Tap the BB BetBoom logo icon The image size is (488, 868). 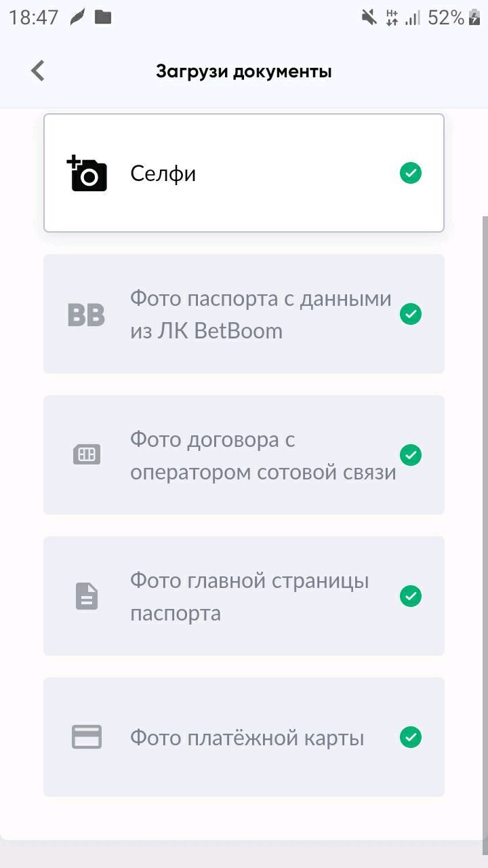click(86, 315)
